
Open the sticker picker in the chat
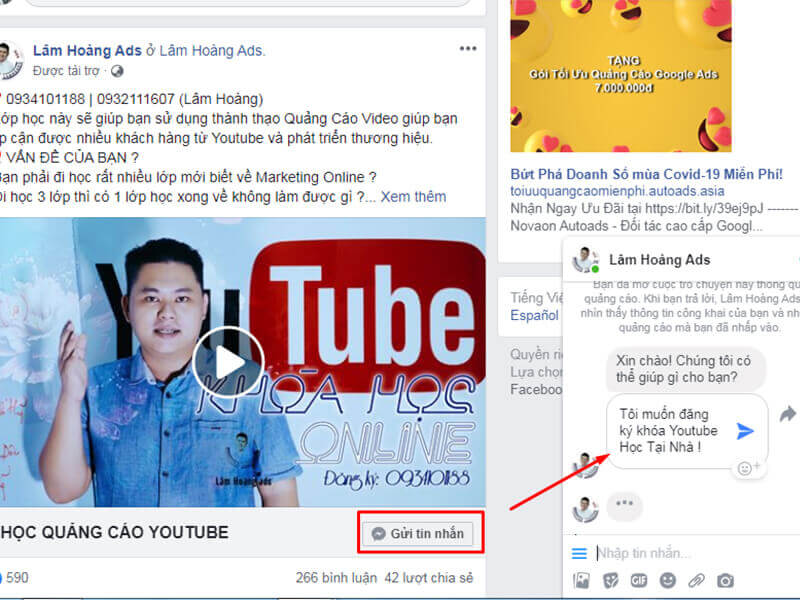coord(610,579)
